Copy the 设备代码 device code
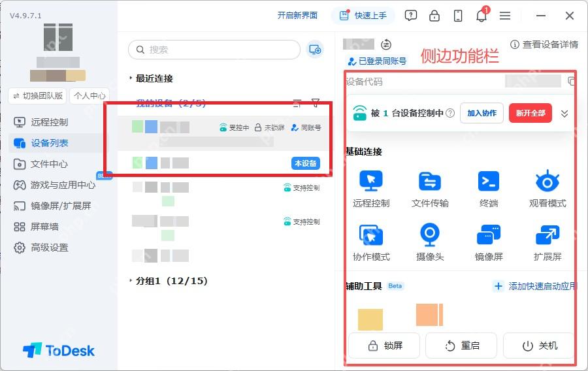This screenshot has height=371, width=588. pyautogui.click(x=571, y=81)
